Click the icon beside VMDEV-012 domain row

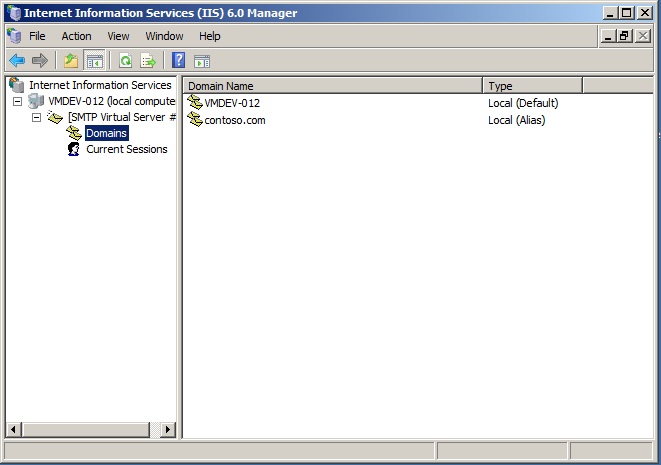pyautogui.click(x=195, y=102)
